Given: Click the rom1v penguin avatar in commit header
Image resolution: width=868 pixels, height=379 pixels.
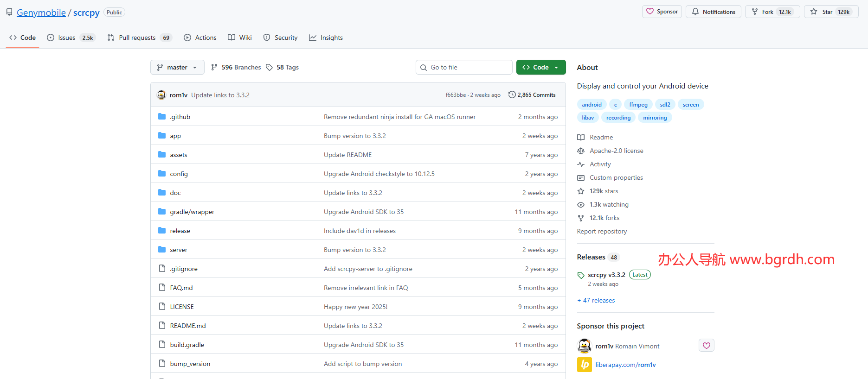Looking at the screenshot, I should 161,95.
